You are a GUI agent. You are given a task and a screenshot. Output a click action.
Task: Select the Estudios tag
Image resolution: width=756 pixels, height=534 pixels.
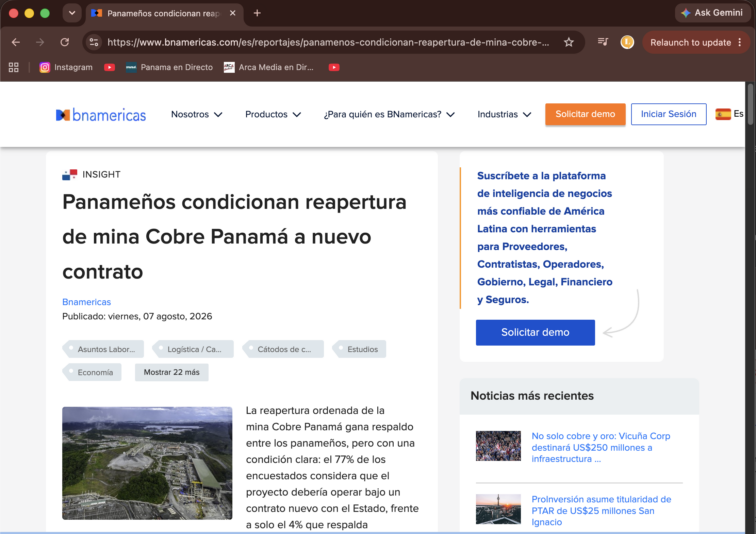point(359,349)
